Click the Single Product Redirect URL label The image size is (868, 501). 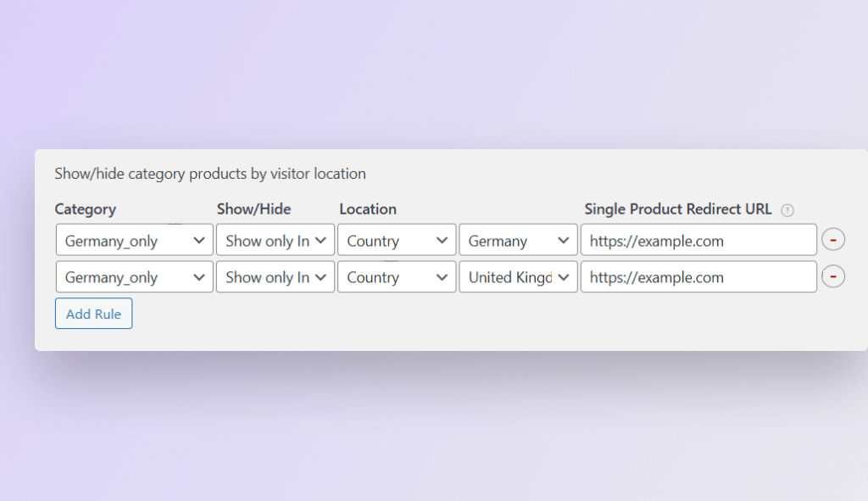[678, 209]
